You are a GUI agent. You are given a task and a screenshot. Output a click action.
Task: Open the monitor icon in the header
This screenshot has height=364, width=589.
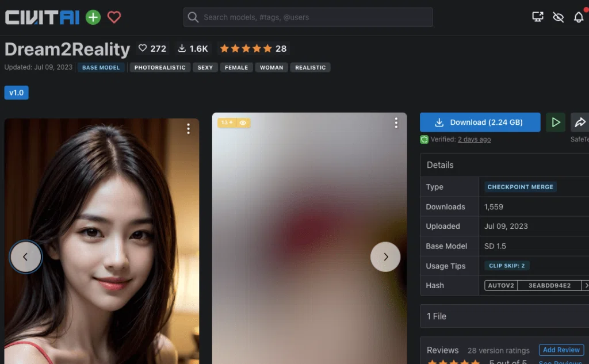coord(538,17)
